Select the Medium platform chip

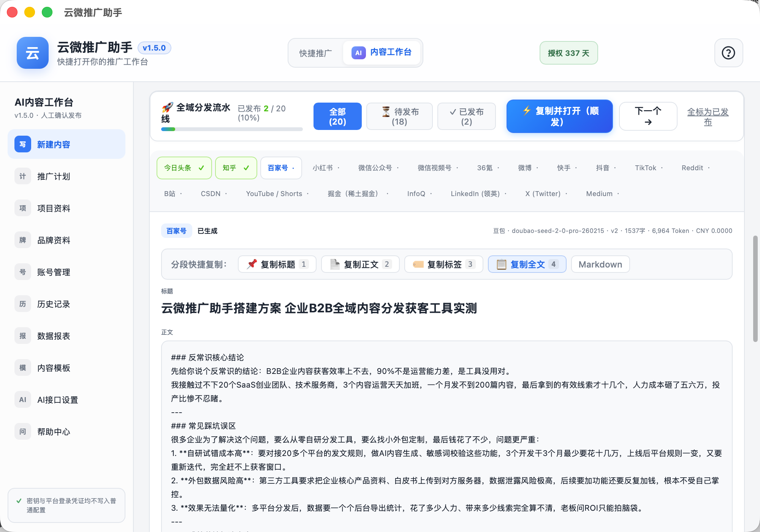click(603, 194)
